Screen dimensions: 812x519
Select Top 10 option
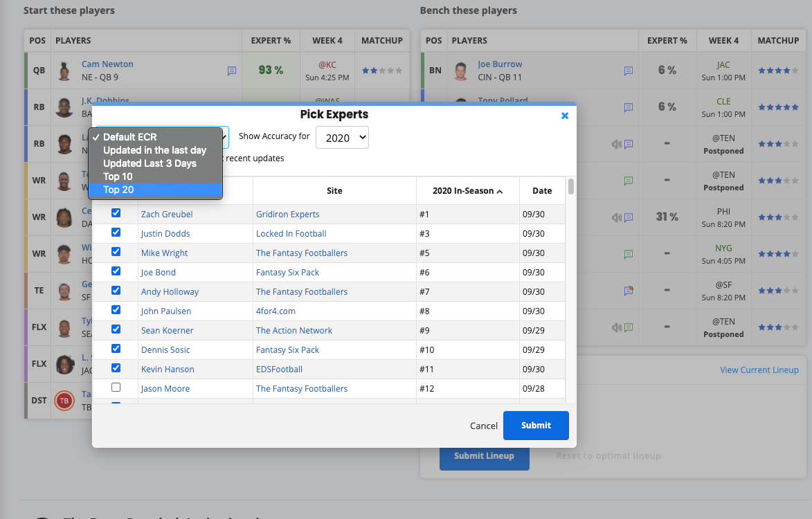pyautogui.click(x=155, y=176)
